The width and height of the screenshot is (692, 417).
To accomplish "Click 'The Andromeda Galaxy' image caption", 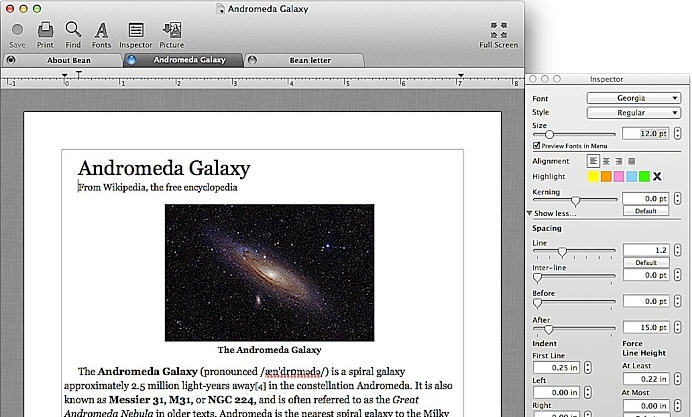I will pyautogui.click(x=269, y=350).
